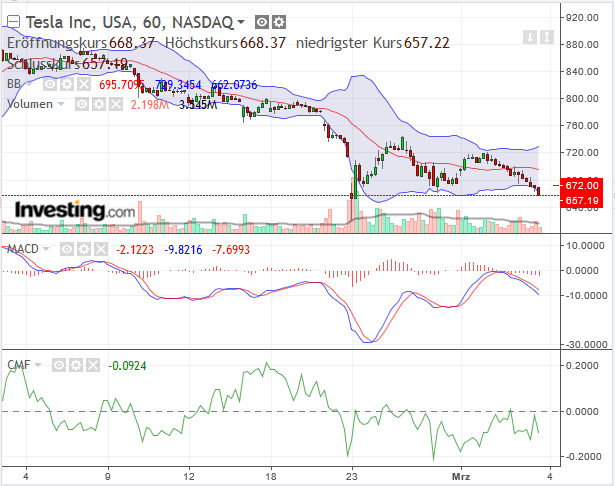Click the MACD value -9.8216

click(x=183, y=249)
